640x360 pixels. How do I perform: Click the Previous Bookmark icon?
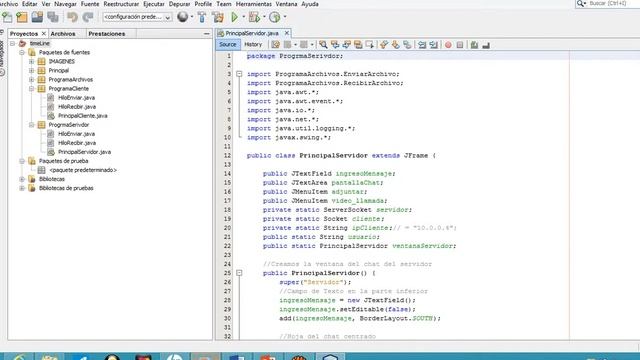pyautogui.click(x=384, y=44)
